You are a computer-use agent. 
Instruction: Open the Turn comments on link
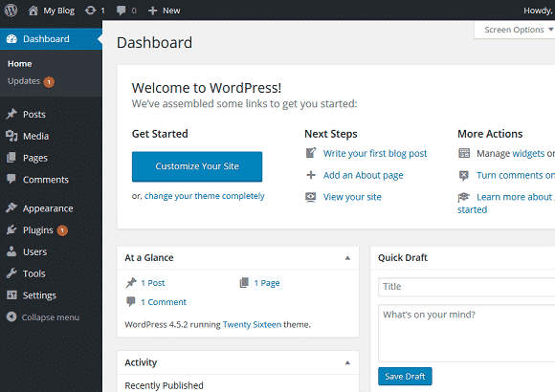tap(516, 175)
